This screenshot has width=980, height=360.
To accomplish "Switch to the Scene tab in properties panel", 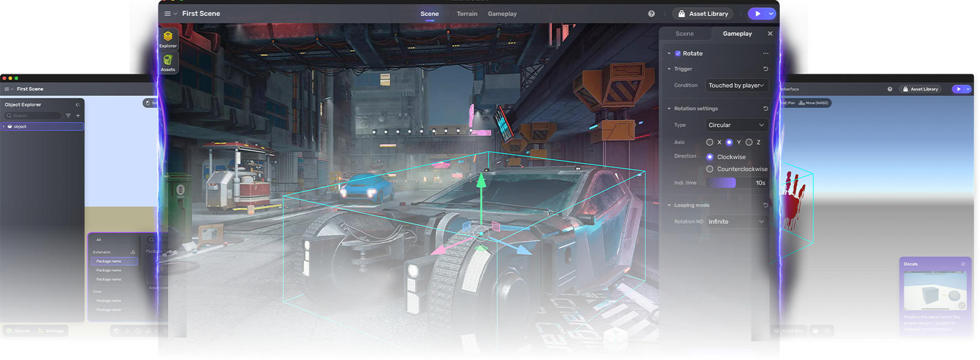I will pyautogui.click(x=684, y=34).
